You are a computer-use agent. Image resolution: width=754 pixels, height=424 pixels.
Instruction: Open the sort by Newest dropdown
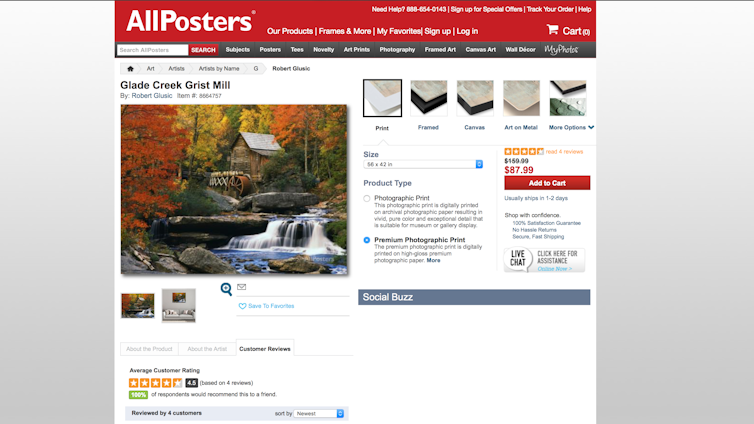[319, 413]
